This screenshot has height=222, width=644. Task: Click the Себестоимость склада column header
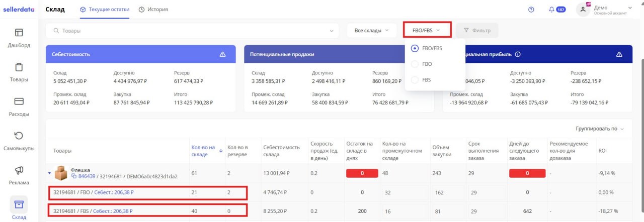tap(281, 151)
